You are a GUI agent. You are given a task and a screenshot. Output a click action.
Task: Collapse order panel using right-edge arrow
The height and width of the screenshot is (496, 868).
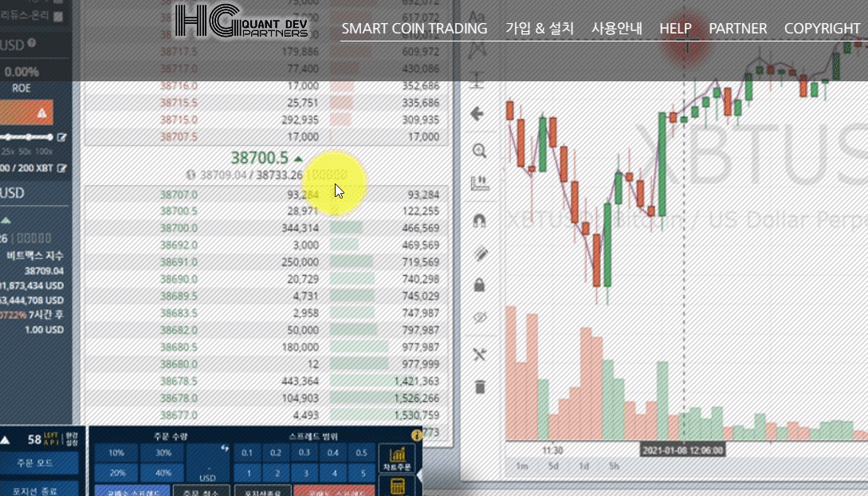pyautogui.click(x=419, y=475)
